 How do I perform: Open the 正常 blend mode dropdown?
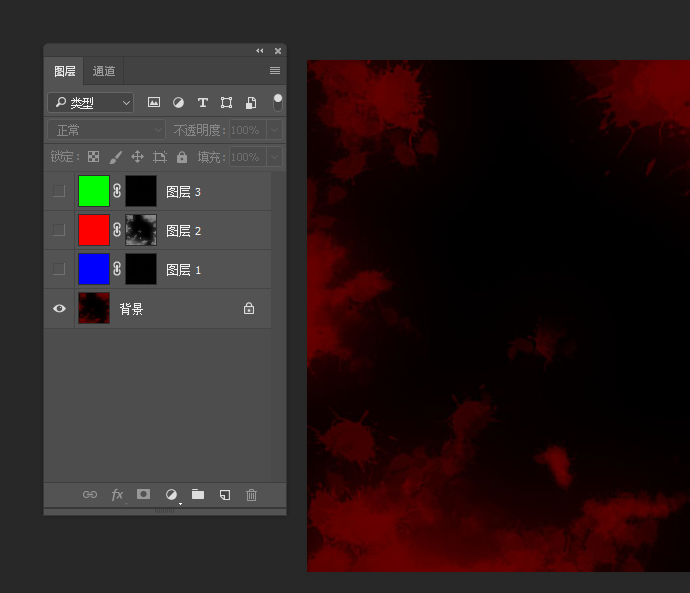pyautogui.click(x=106, y=130)
